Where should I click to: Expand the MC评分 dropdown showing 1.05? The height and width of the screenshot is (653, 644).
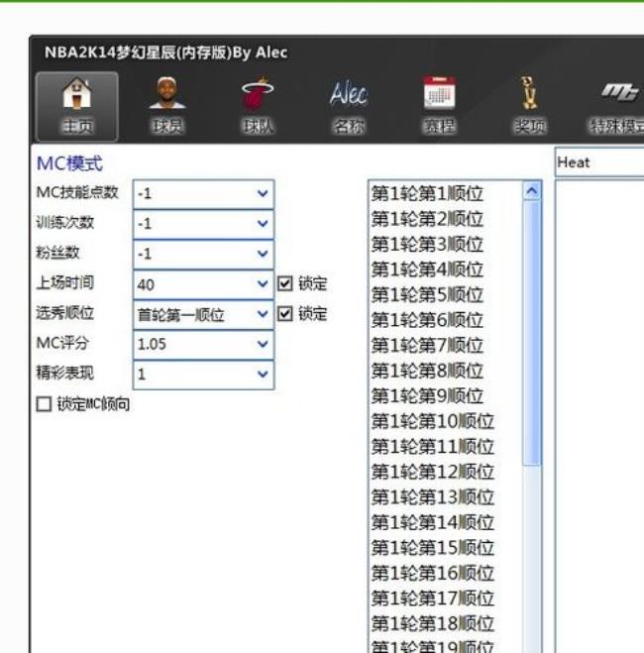tap(263, 344)
